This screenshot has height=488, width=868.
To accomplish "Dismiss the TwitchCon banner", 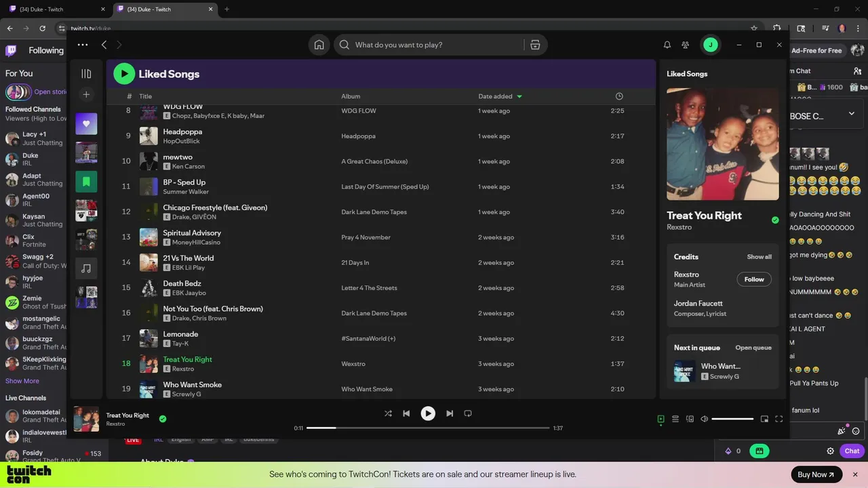I will pos(855,474).
